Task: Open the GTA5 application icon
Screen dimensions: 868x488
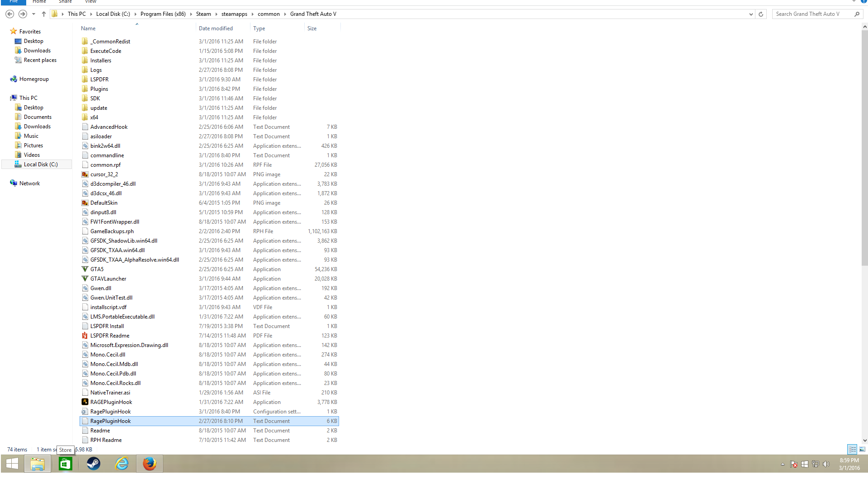Action: 85,269
